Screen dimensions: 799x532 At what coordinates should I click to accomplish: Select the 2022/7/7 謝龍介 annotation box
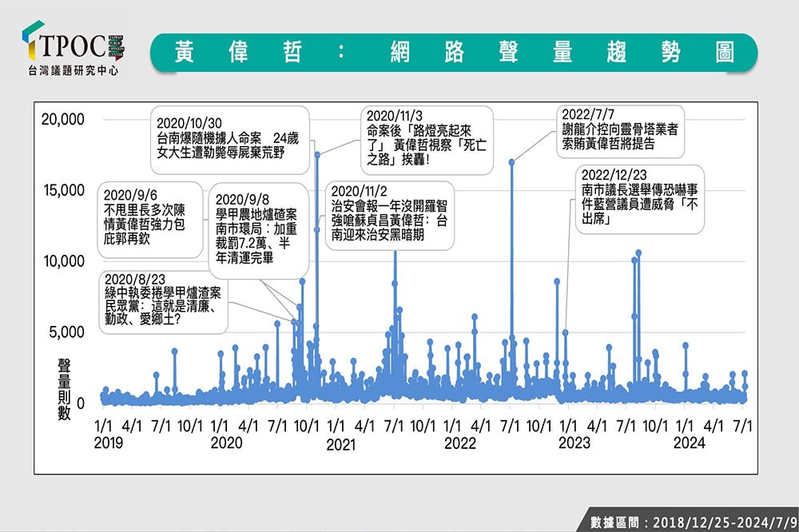pyautogui.click(x=622, y=133)
